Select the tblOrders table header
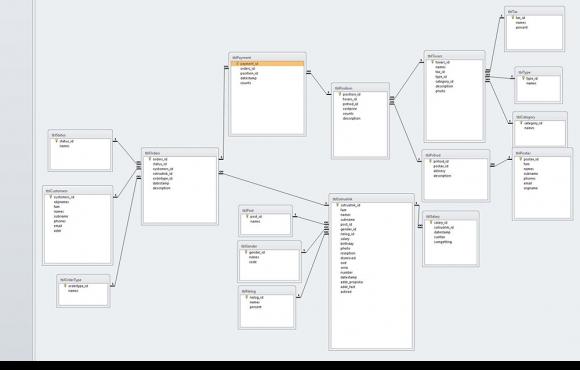The image size is (580, 370). 180,153
